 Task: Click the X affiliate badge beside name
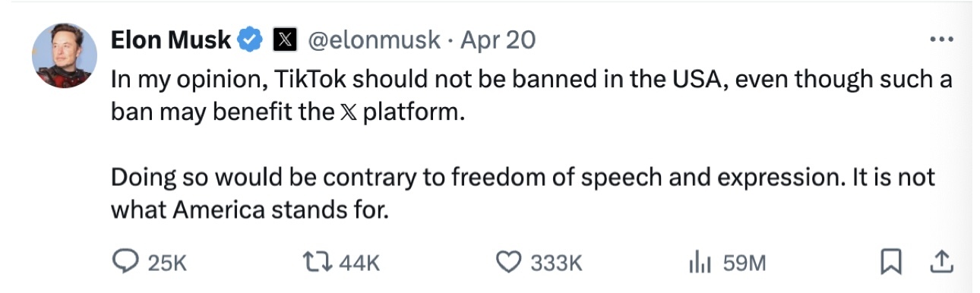pos(284,39)
